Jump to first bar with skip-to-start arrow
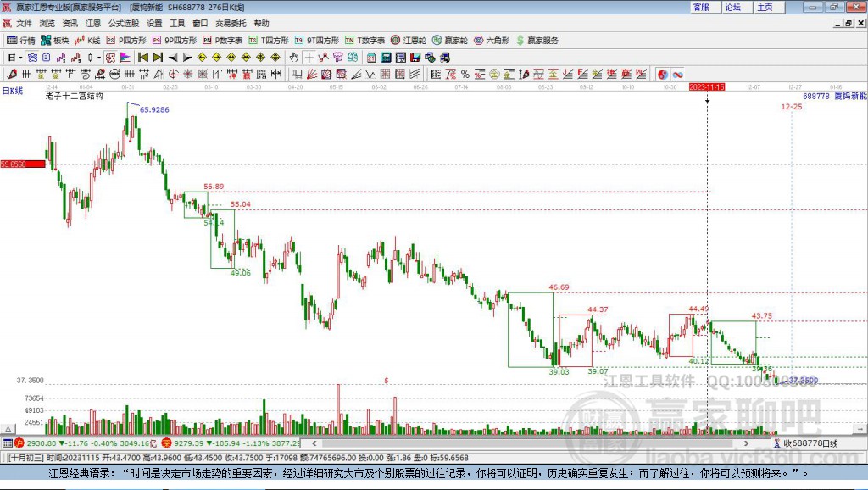The width and height of the screenshot is (868, 490). (142, 57)
